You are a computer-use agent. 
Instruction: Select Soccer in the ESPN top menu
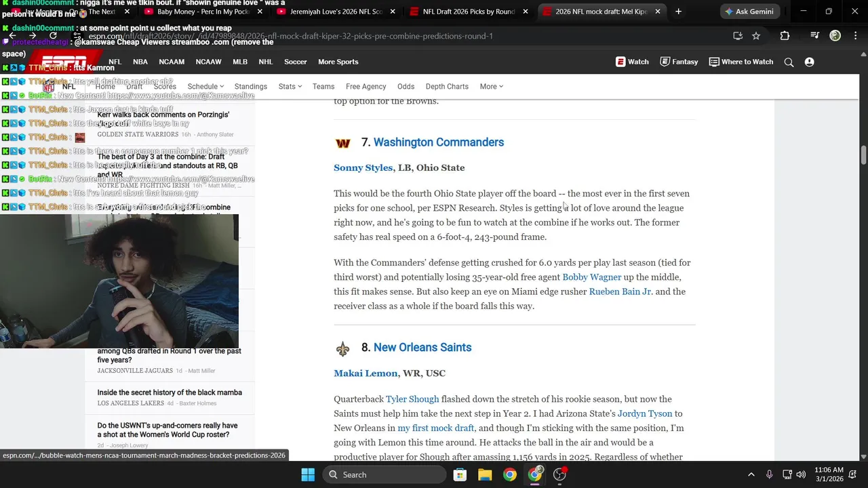click(296, 62)
